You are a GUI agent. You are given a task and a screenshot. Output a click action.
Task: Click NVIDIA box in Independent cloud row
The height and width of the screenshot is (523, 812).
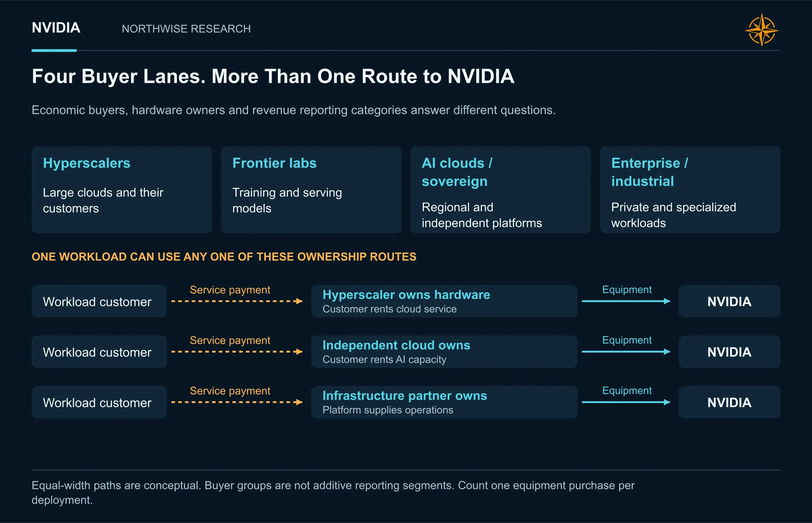coord(729,352)
